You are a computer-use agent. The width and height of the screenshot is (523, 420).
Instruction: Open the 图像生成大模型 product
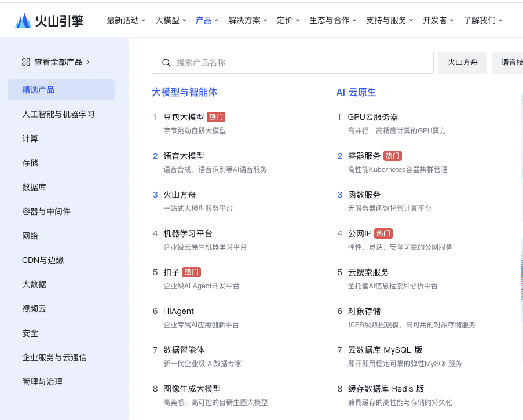point(192,389)
